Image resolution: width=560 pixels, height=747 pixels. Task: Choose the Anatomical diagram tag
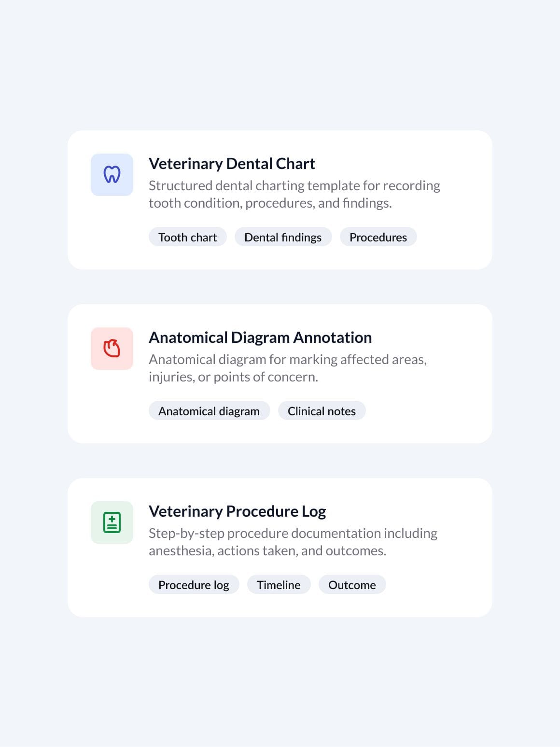tap(209, 411)
